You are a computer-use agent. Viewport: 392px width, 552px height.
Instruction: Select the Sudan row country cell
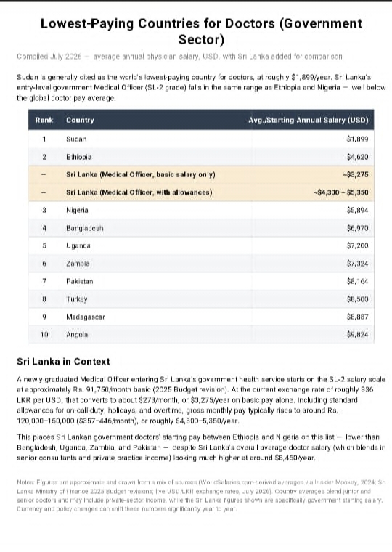tap(76, 139)
